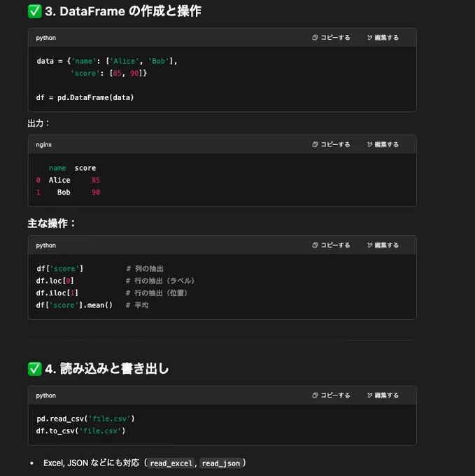Click the '出力：' label
This screenshot has height=476, width=475.
tap(38, 123)
